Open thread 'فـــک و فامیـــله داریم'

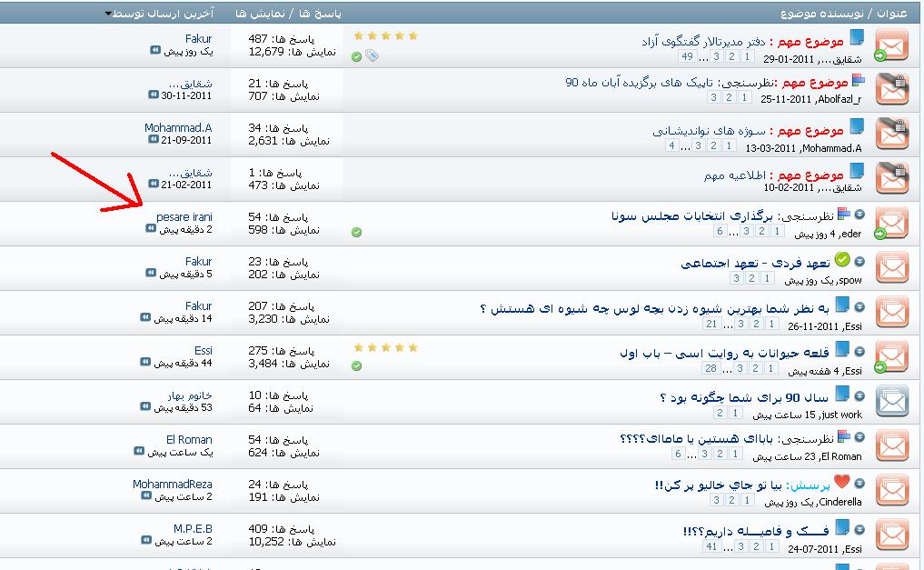pyautogui.click(x=756, y=531)
